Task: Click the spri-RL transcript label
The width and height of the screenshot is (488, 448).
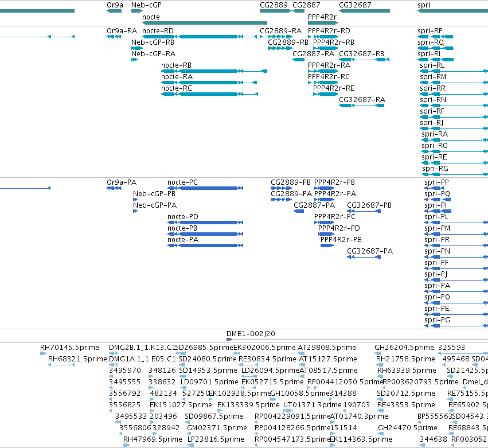Action: tap(432, 65)
